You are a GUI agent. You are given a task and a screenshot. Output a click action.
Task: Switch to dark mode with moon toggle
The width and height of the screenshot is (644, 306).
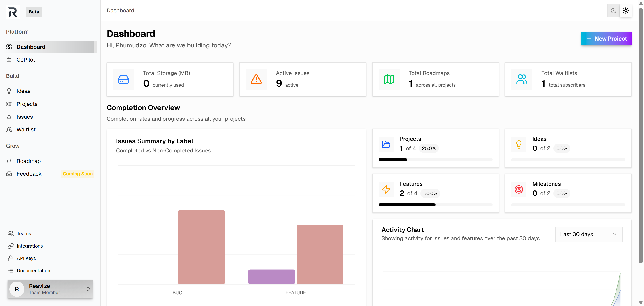coord(613,11)
